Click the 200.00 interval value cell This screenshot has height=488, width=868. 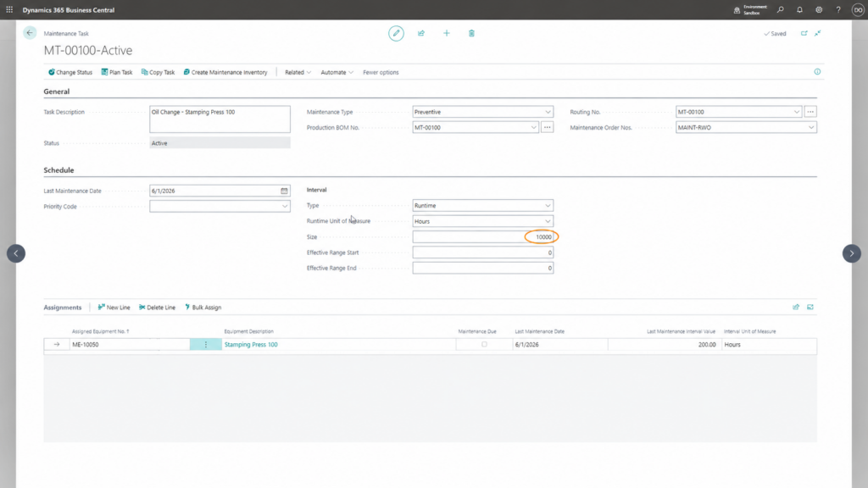tap(665, 344)
